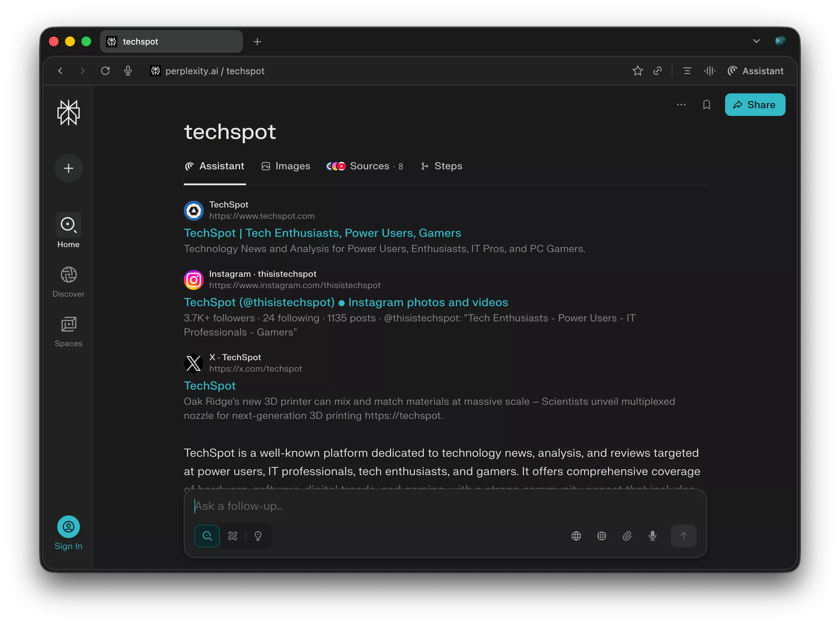This screenshot has height=625, width=840.
Task: Click the X favicon
Action: (194, 363)
